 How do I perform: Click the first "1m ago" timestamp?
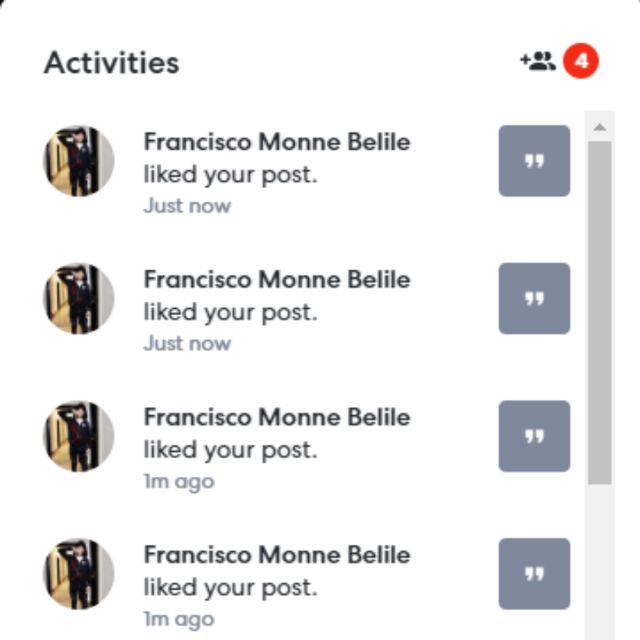[178, 481]
